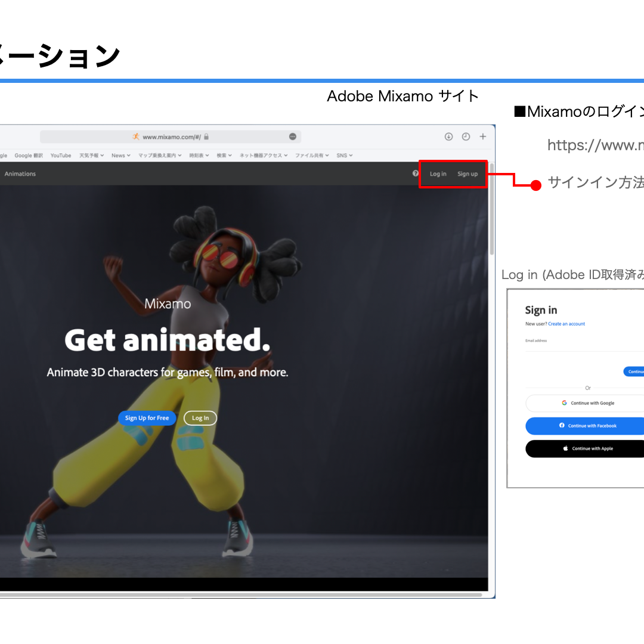The width and height of the screenshot is (644, 644).
Task: Click the Apple logo in the sign-in button
Action: [x=565, y=448]
